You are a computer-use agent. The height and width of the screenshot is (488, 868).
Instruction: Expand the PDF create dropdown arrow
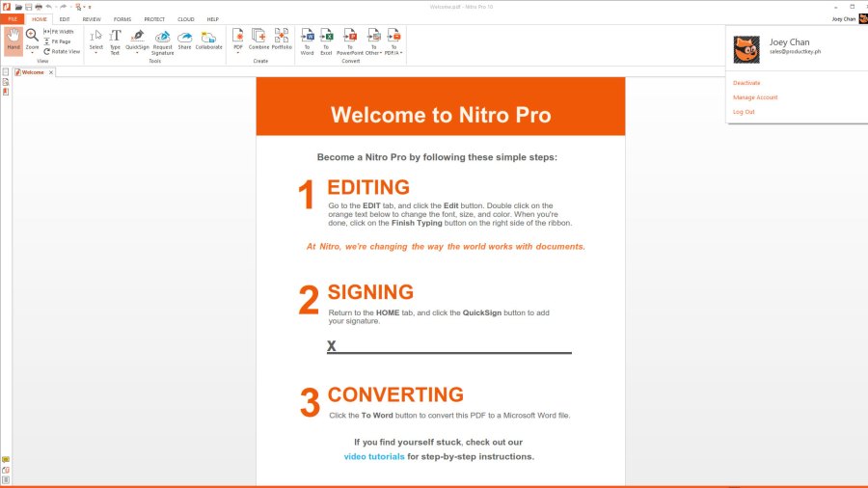coord(238,53)
